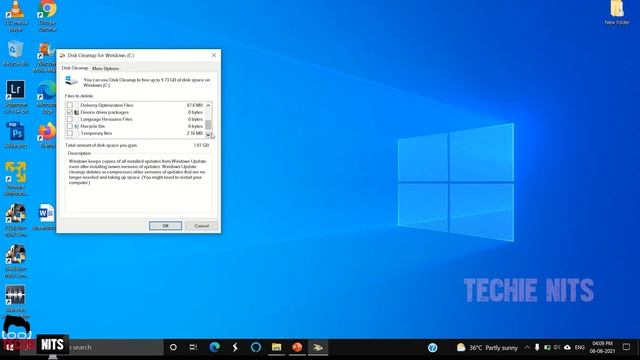Open the notification action center
This screenshot has width=640, height=360.
627,347
